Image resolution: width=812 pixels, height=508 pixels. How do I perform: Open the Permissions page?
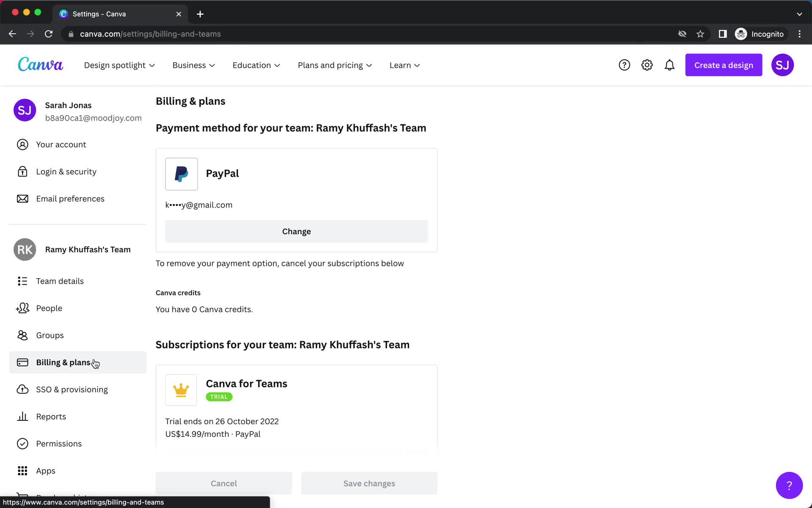(78, 444)
